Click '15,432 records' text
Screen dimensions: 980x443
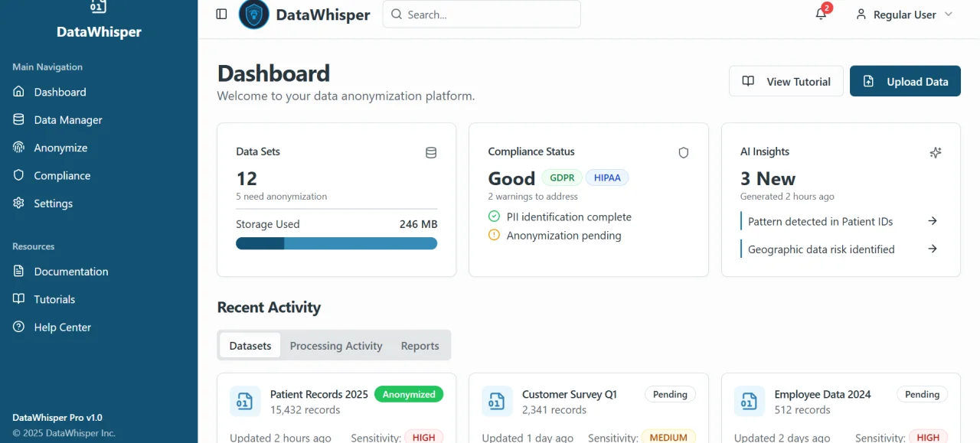(x=305, y=410)
